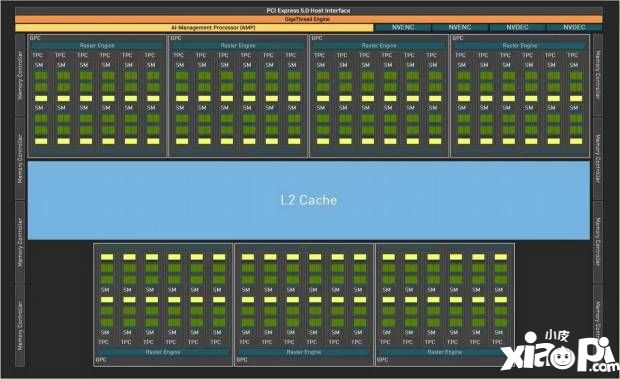The image size is (620, 379).
Task: Click the topmost right-side Memory Controller label
Action: tap(598, 75)
